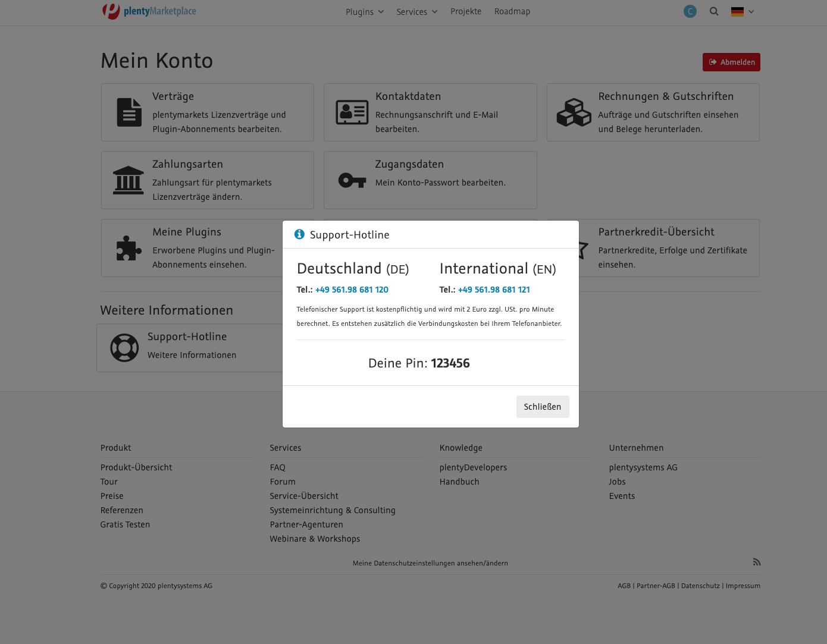Call international hotline +49 561.98 681 121
This screenshot has height=644, width=827.
(x=494, y=290)
